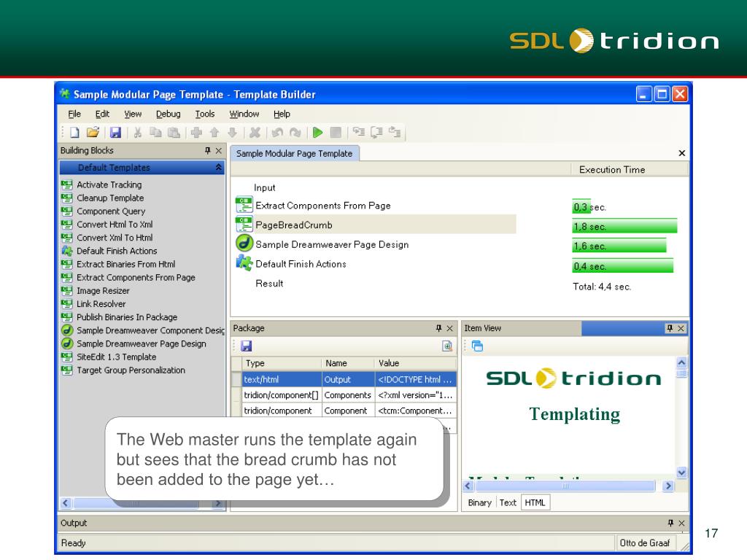Toggle the Package panel pin
The width and height of the screenshot is (747, 560).
click(438, 328)
